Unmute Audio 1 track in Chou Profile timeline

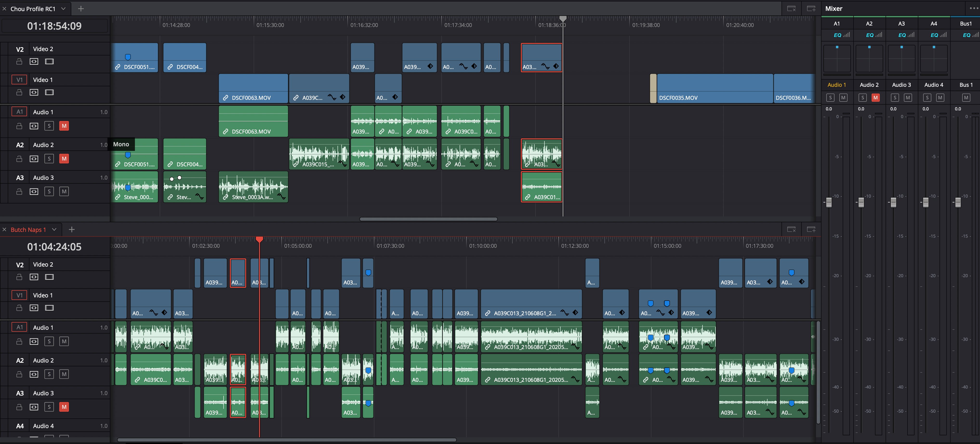point(64,126)
